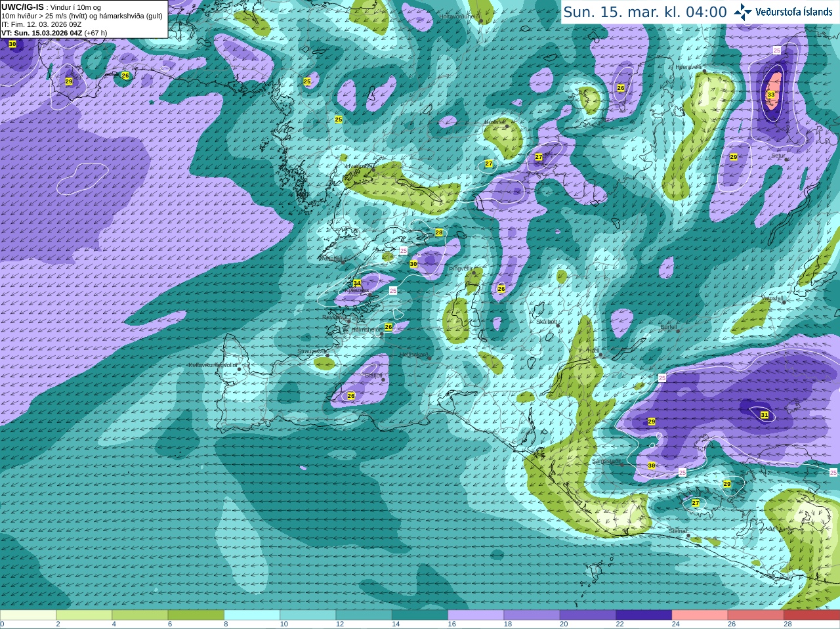Click the Hæll station label
The width and height of the screenshot is (840, 629).
coord(593,351)
